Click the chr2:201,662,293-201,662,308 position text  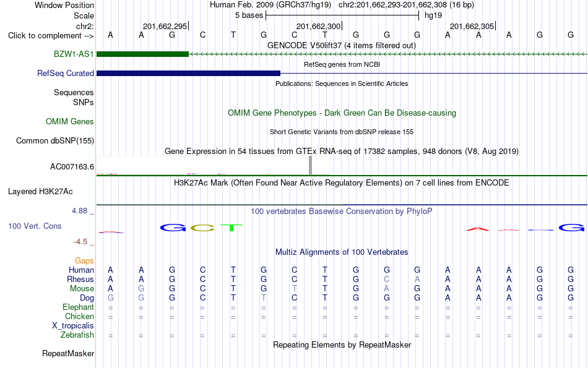tap(406, 5)
